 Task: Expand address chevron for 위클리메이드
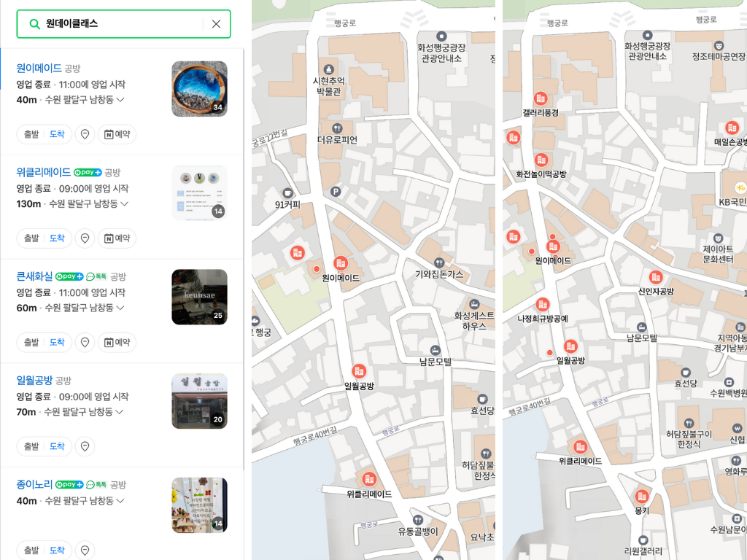click(x=124, y=204)
